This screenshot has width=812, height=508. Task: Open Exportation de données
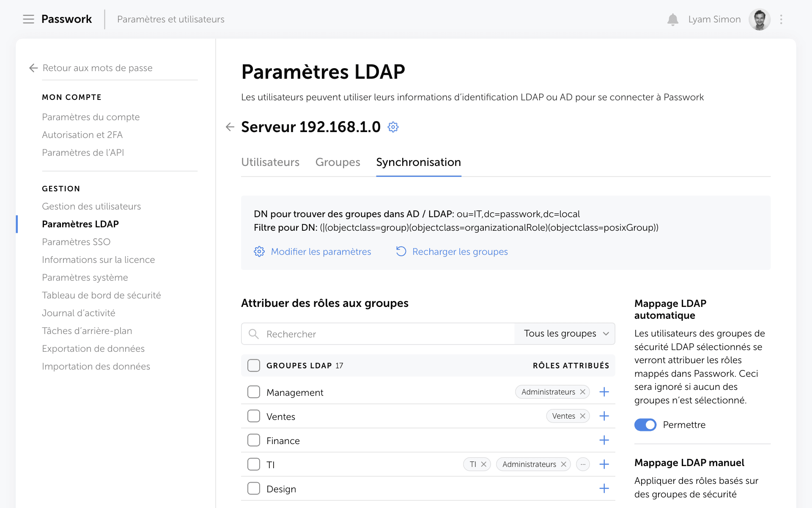pos(93,348)
